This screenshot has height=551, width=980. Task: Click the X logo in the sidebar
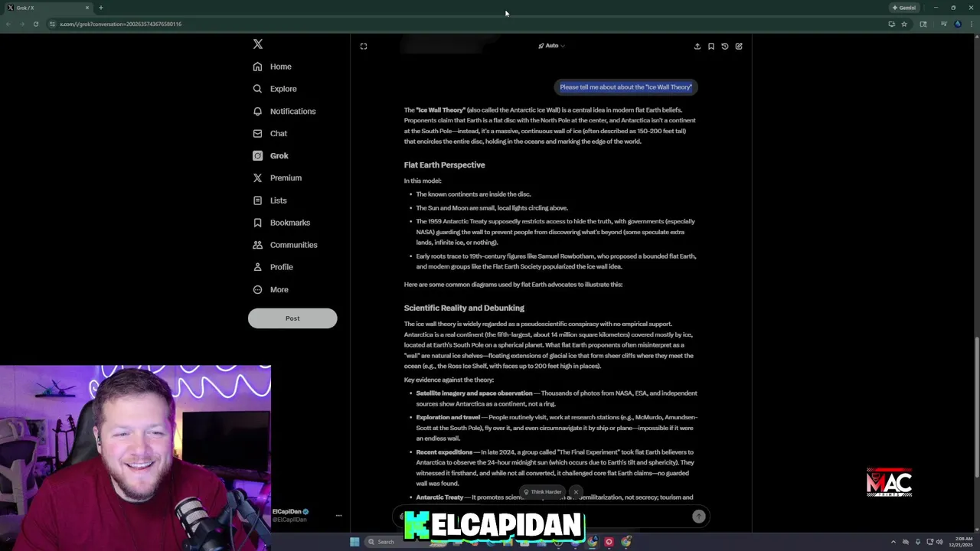[x=258, y=44]
